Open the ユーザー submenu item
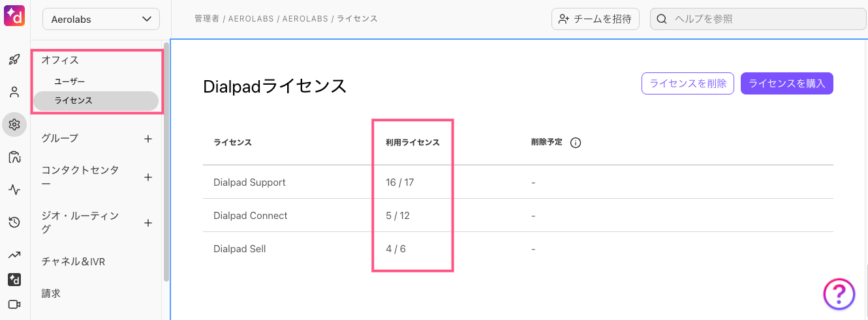 tap(70, 81)
